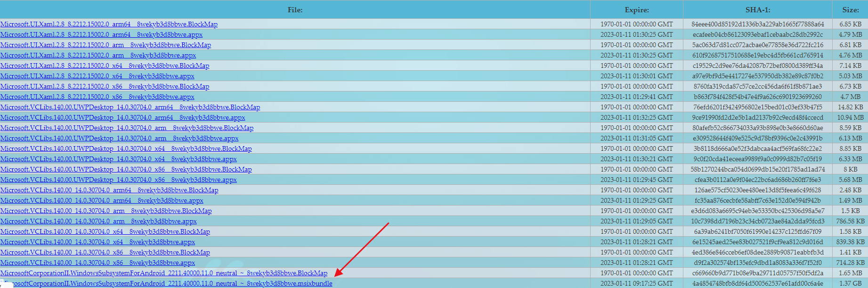Click the 5.03 MB size cell

[x=851, y=76]
